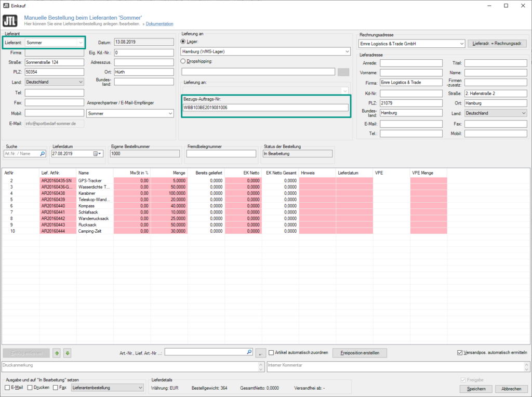Move selected entry up with green arrow
This screenshot has width=532, height=397.
click(x=56, y=353)
